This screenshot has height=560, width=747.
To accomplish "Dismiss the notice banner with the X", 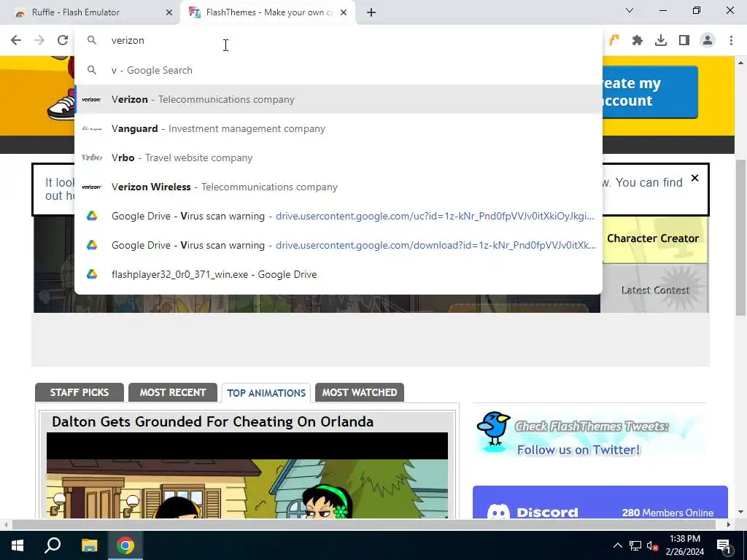I will (x=694, y=178).
